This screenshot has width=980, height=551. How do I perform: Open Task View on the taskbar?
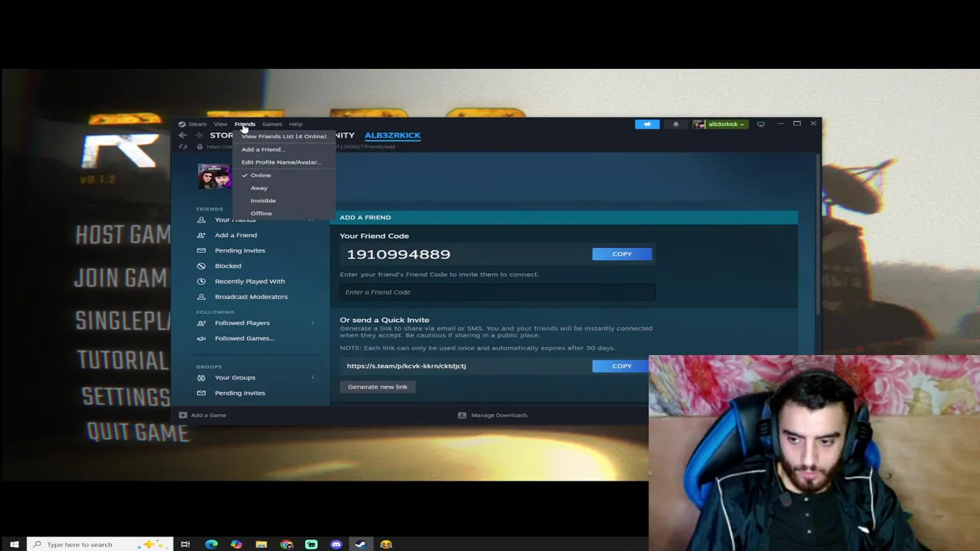[x=185, y=544]
